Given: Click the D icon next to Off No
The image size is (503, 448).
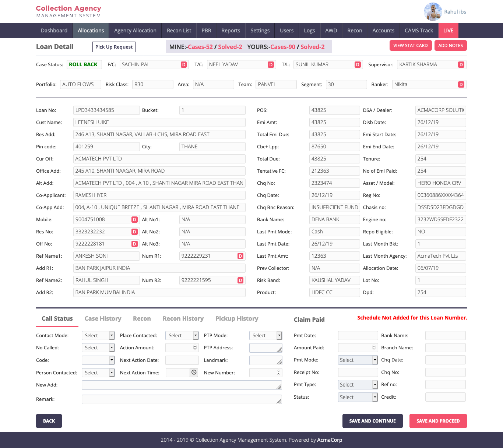Looking at the screenshot, I should 134,244.
